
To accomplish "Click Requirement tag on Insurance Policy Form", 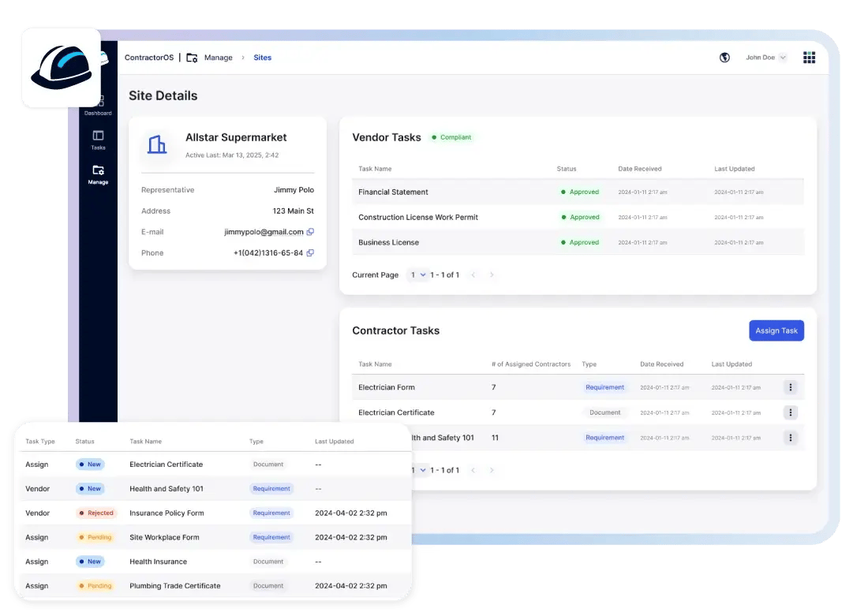I will click(271, 513).
